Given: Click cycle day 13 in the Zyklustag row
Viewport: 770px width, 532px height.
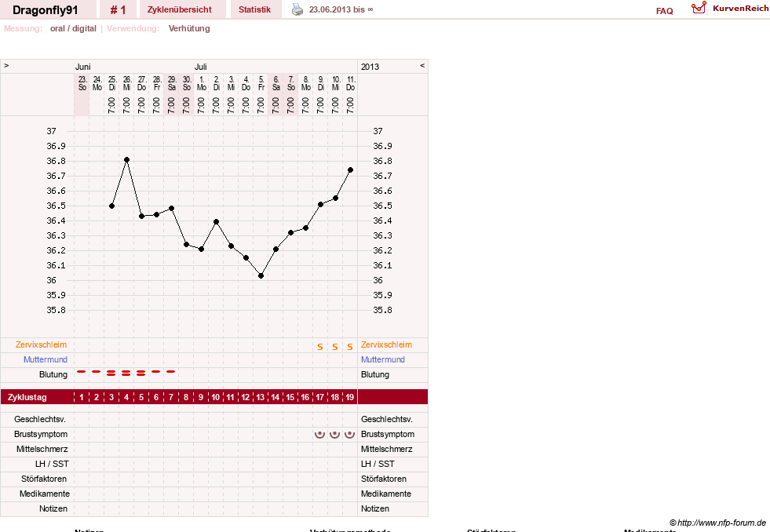Looking at the screenshot, I should (261, 397).
